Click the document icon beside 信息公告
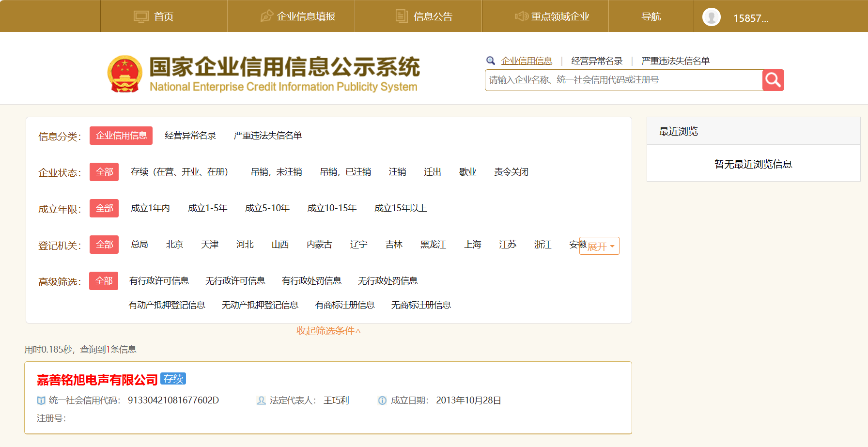Viewport: 868px width, 447px height. pos(402,16)
